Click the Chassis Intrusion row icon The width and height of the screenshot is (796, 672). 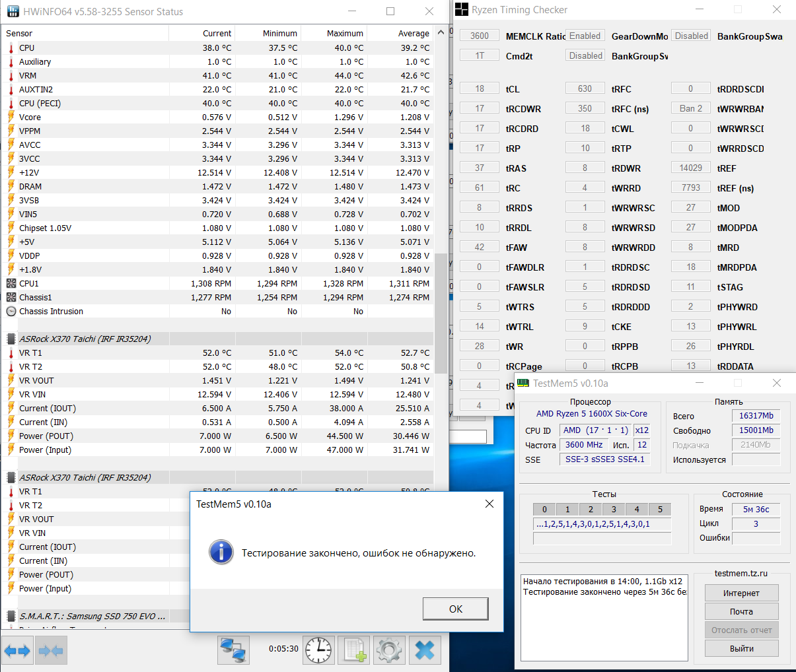pos(11,311)
